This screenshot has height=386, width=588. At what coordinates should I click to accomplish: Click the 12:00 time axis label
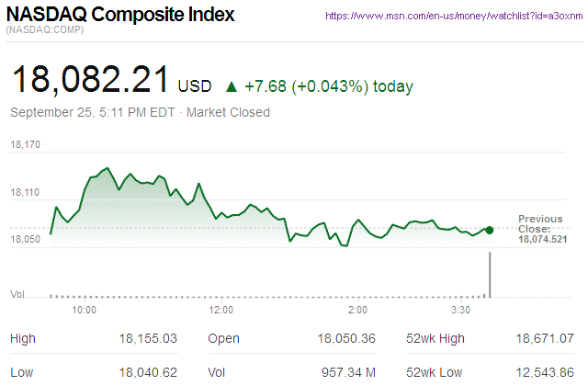[x=221, y=311]
